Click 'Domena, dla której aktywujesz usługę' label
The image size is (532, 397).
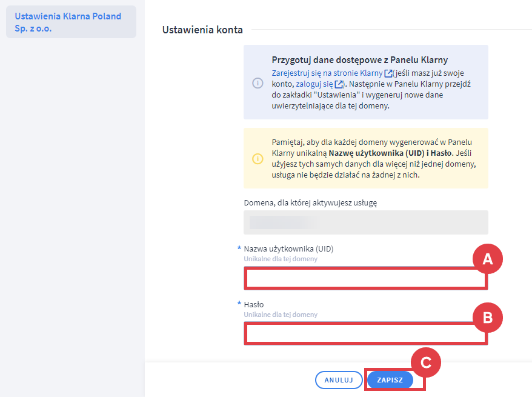point(310,202)
